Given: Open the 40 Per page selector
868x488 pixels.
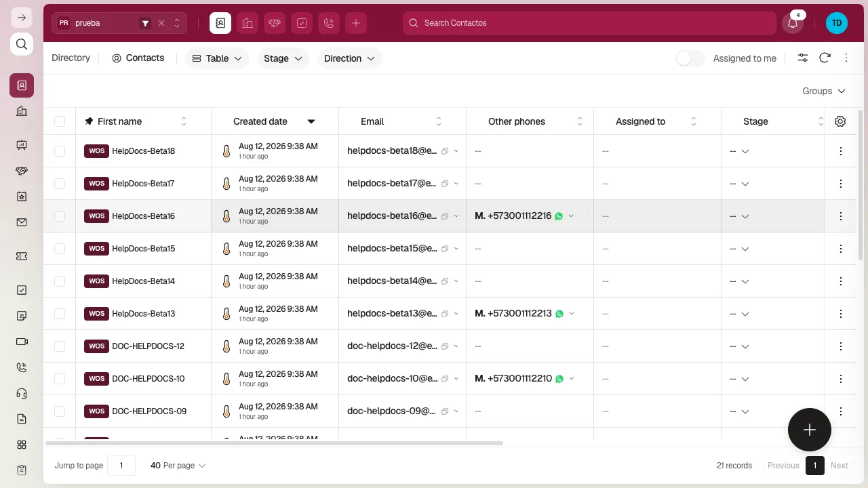Looking at the screenshot, I should (x=178, y=466).
